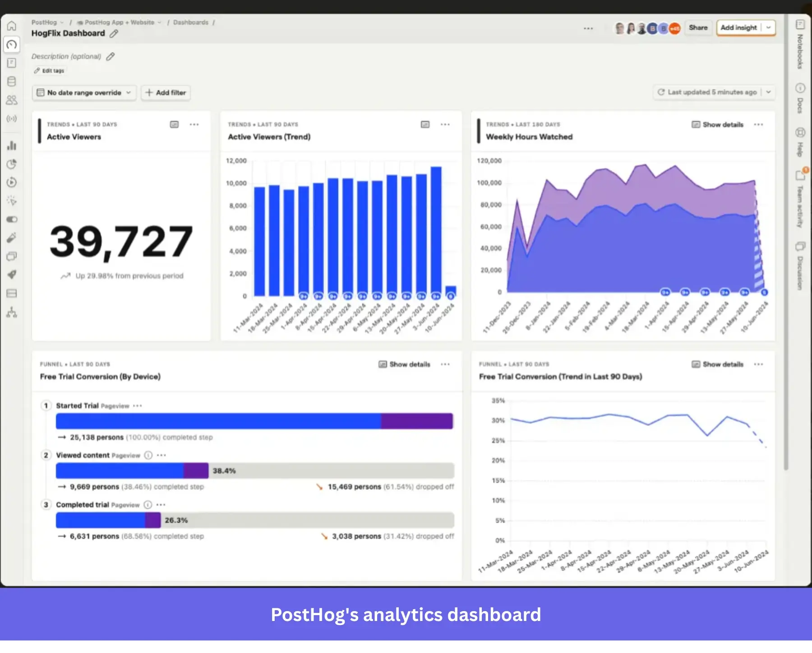Open the Activity broadcast icon in the sidebar

[x=12, y=119]
